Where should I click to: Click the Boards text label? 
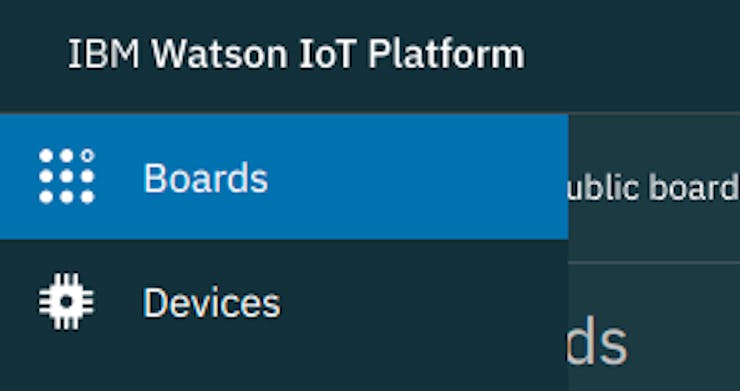pyautogui.click(x=206, y=178)
